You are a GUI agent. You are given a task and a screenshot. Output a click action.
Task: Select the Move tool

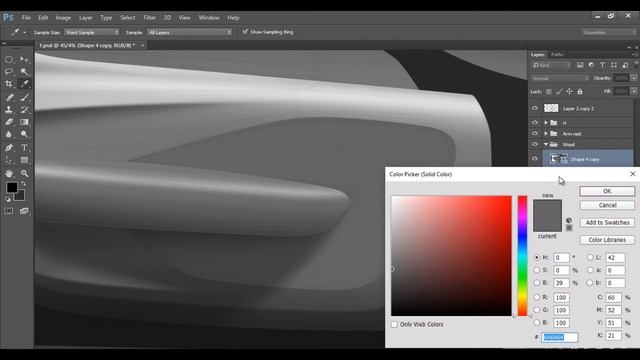click(24, 60)
